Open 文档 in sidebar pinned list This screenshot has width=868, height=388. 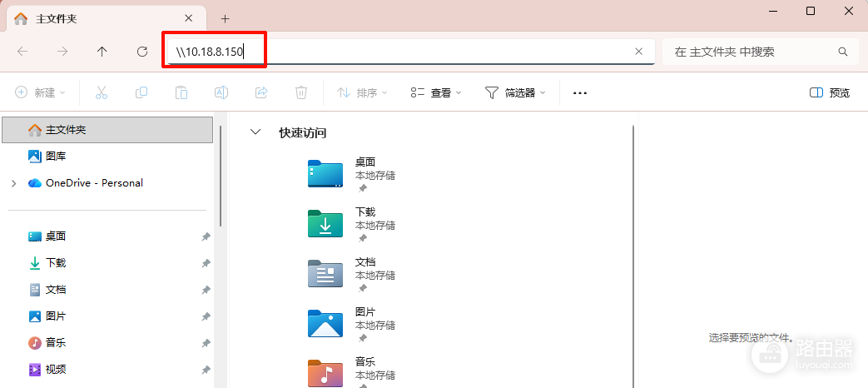pyautogui.click(x=47, y=290)
